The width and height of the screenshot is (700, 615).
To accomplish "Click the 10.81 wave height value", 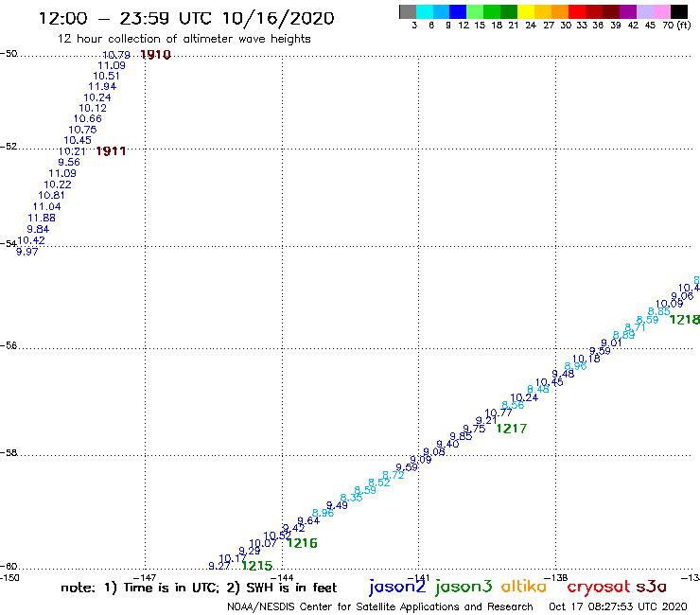I will 51,195.
